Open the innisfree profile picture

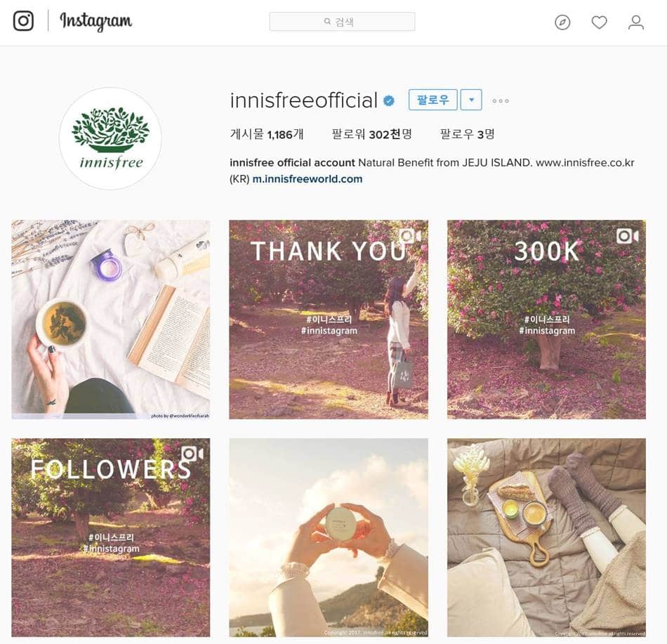(x=111, y=138)
